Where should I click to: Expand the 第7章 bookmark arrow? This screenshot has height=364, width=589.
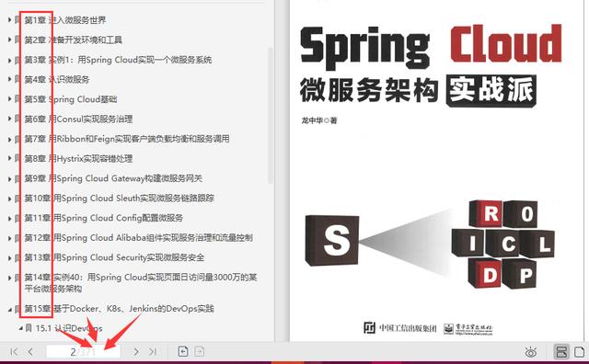(10, 139)
